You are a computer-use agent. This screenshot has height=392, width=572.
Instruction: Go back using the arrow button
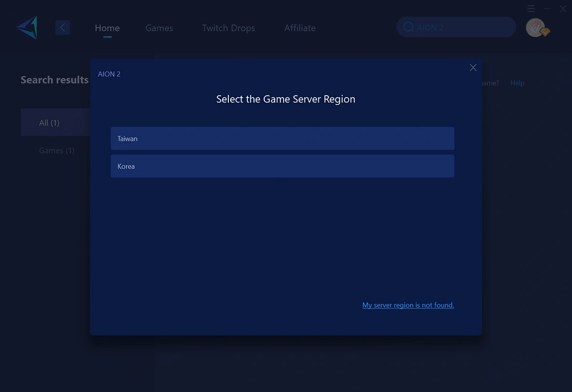pyautogui.click(x=62, y=28)
